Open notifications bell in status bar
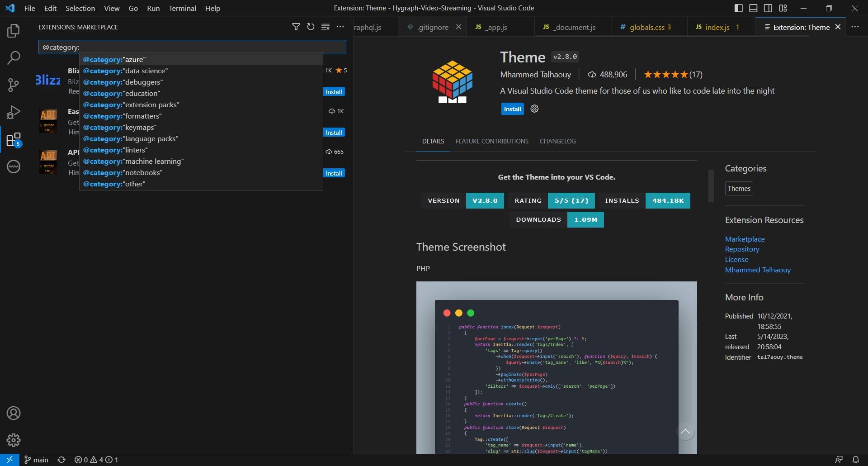The height and width of the screenshot is (466, 868). 855,460
